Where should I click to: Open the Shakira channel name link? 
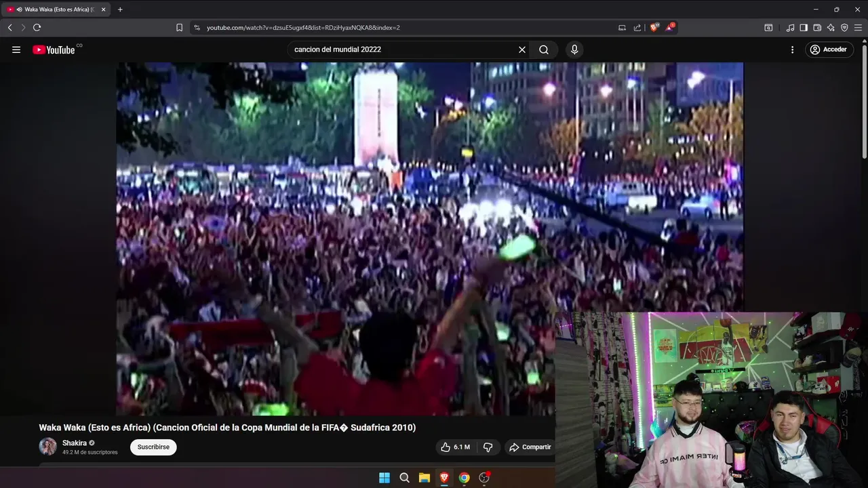[x=75, y=443]
